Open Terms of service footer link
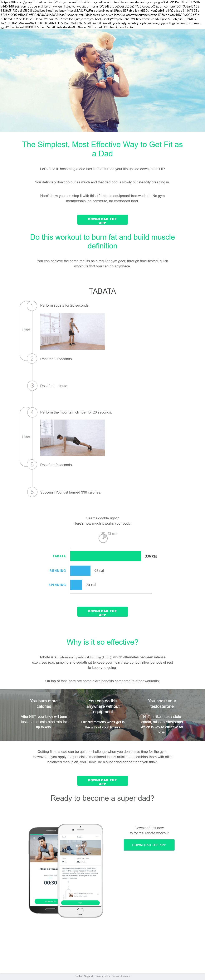Screen dimensions: 205x980 coord(121,976)
